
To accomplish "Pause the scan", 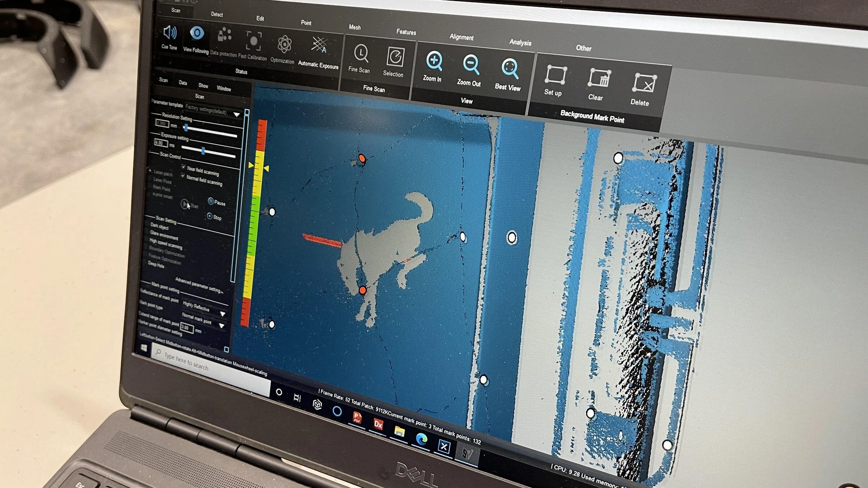I will point(217,202).
